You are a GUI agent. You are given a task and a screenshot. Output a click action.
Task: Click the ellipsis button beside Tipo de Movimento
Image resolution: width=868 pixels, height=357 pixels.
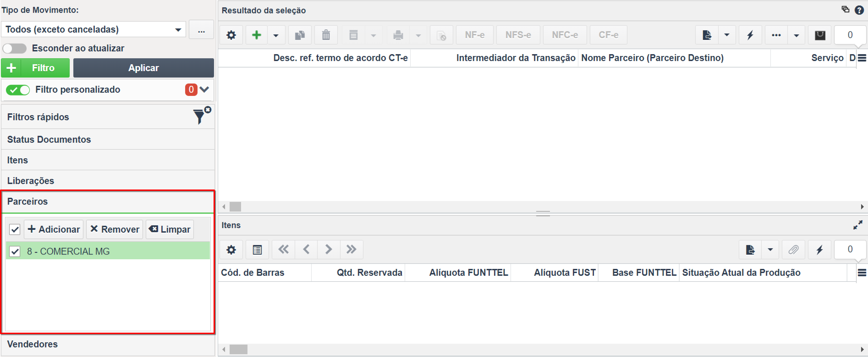(201, 29)
